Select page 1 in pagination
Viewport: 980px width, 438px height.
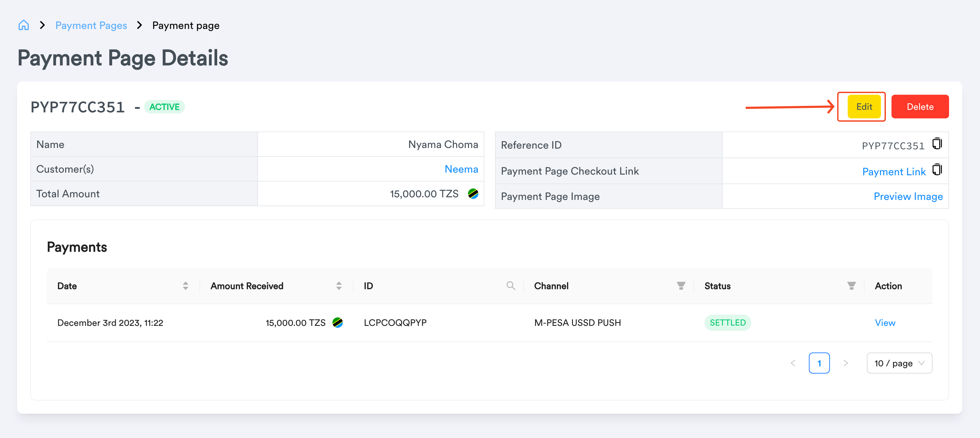coord(819,363)
